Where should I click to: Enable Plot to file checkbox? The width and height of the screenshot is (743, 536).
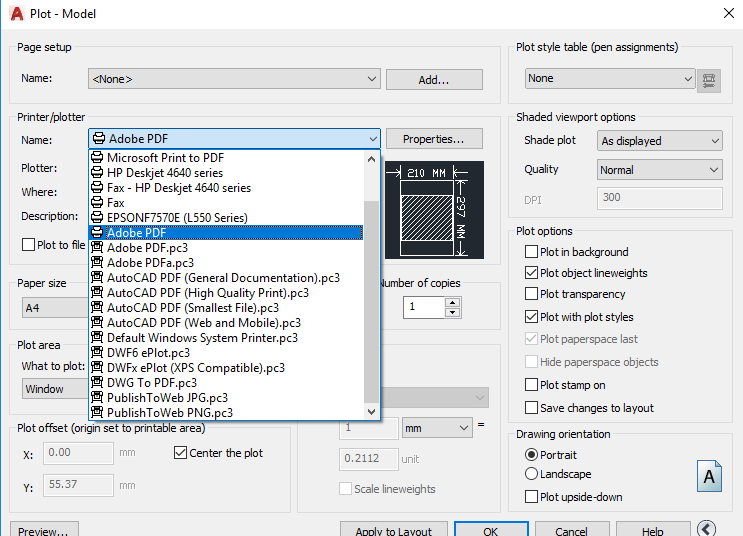pyautogui.click(x=28, y=245)
